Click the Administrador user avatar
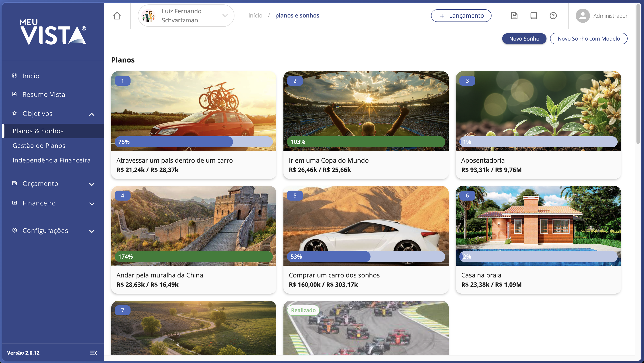 582,16
